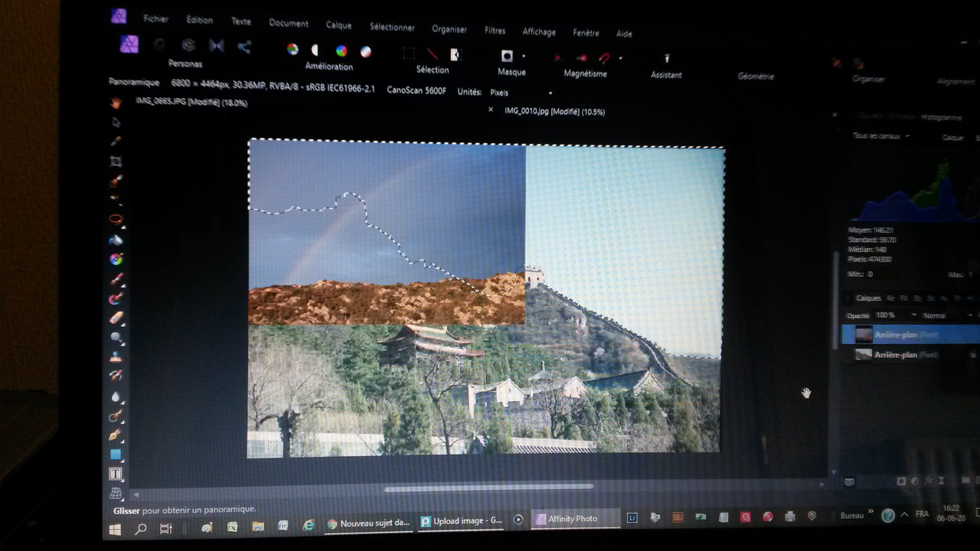This screenshot has width=980, height=551.
Task: Apply Auto White Balance enhancement
Action: pos(366,51)
